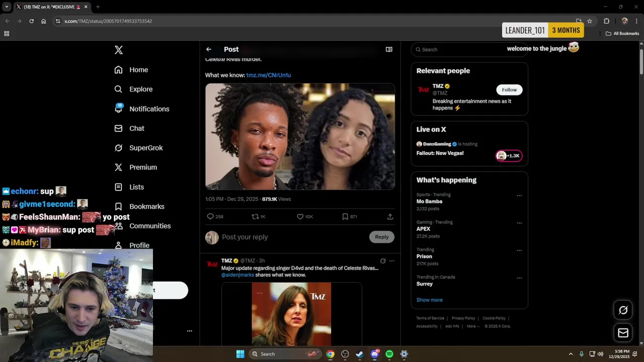
Task: Open APEX trending topic
Action: [423, 229]
